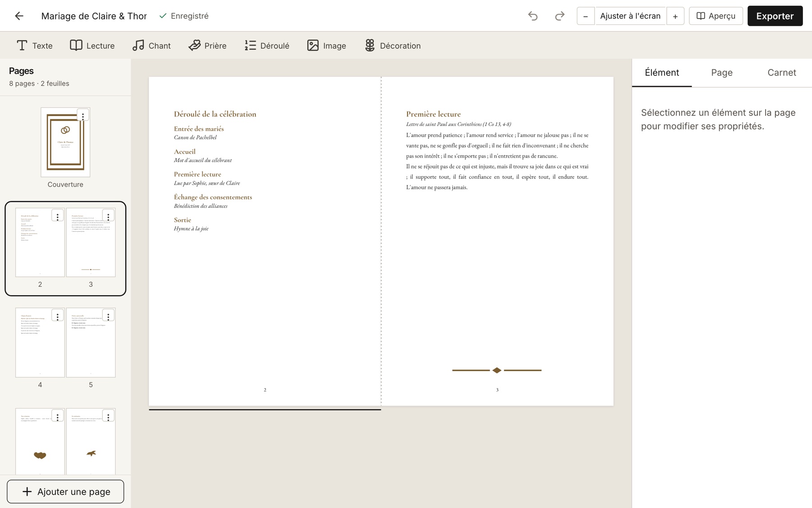Insert a Chant block

click(x=151, y=46)
